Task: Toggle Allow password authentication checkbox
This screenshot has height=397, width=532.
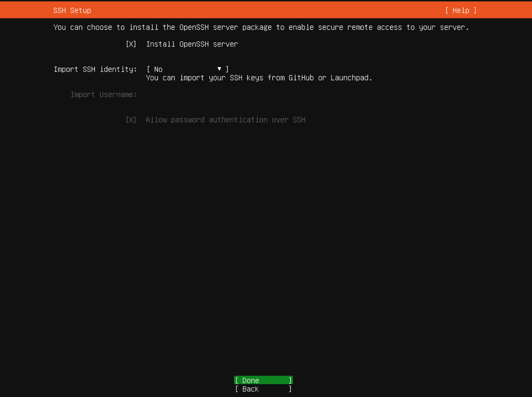Action: pyautogui.click(x=131, y=120)
